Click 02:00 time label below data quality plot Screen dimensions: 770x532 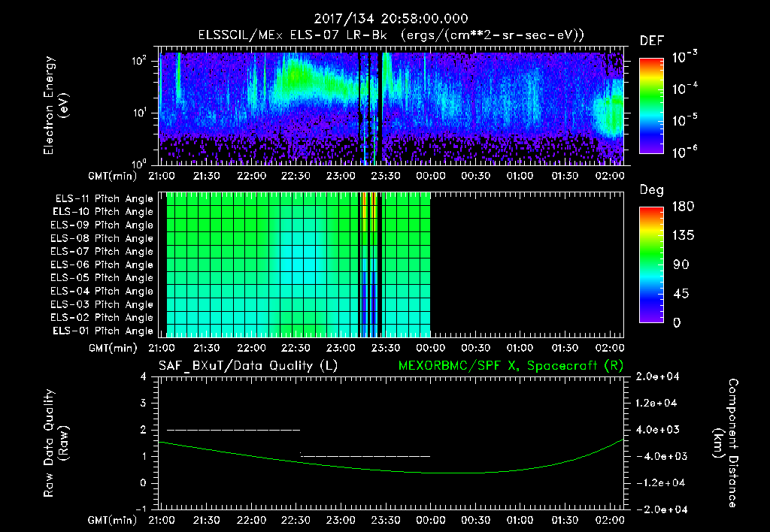tap(610, 520)
